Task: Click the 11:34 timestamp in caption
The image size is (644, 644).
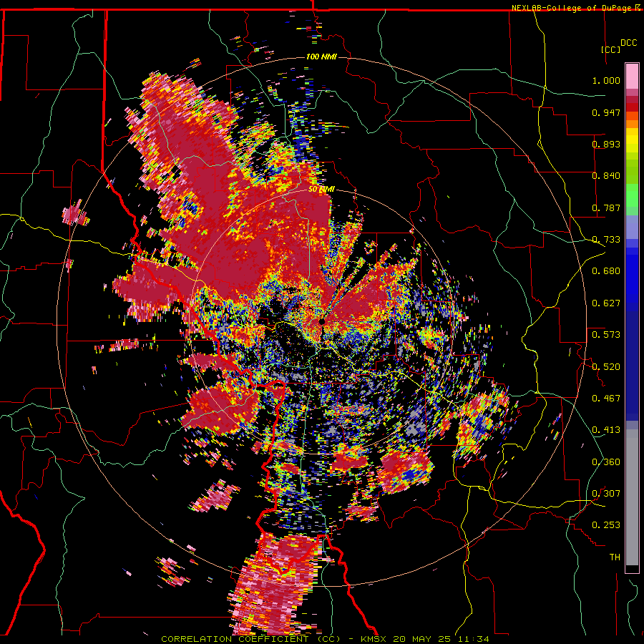Action: pos(473,639)
